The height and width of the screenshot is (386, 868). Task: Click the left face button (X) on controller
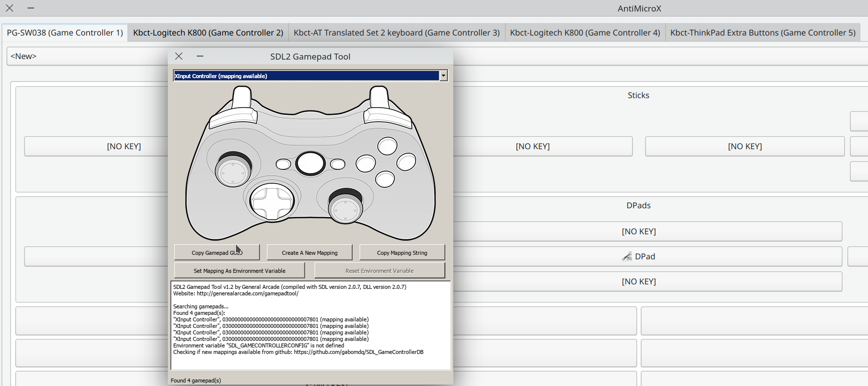point(366,163)
